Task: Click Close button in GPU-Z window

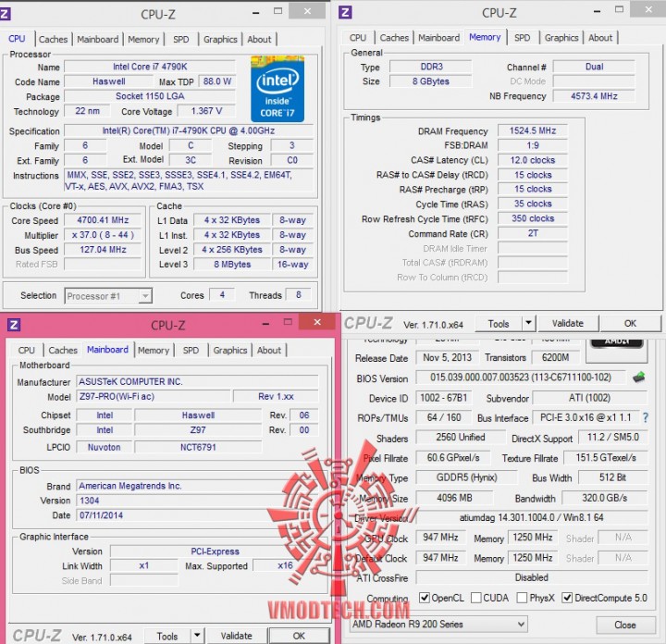Action: tap(625, 625)
